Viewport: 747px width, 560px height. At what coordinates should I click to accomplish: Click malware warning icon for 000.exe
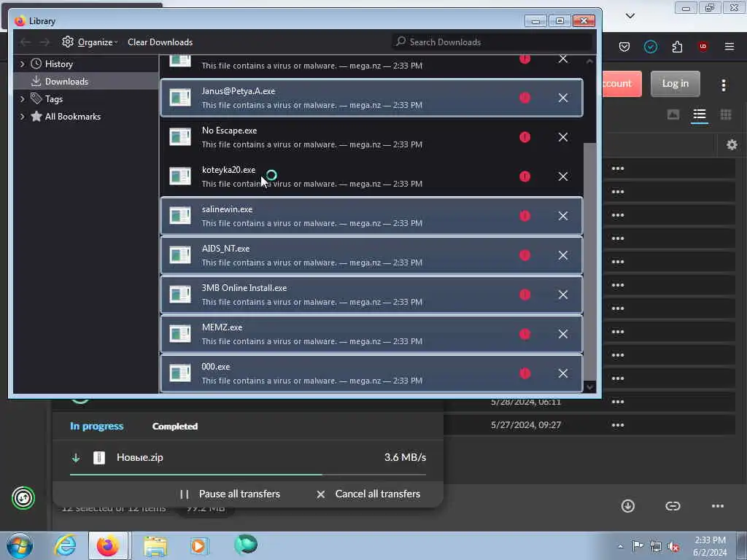click(x=525, y=373)
